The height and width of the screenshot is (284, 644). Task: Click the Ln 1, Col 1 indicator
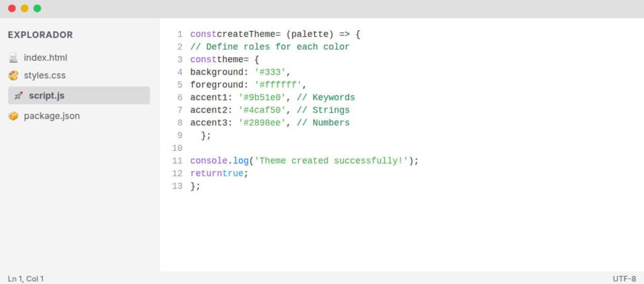[x=25, y=279]
